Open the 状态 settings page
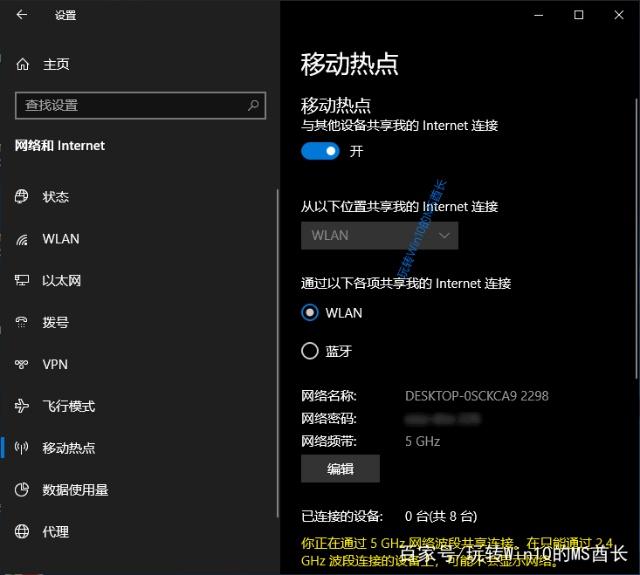The width and height of the screenshot is (640, 575). tap(139, 197)
